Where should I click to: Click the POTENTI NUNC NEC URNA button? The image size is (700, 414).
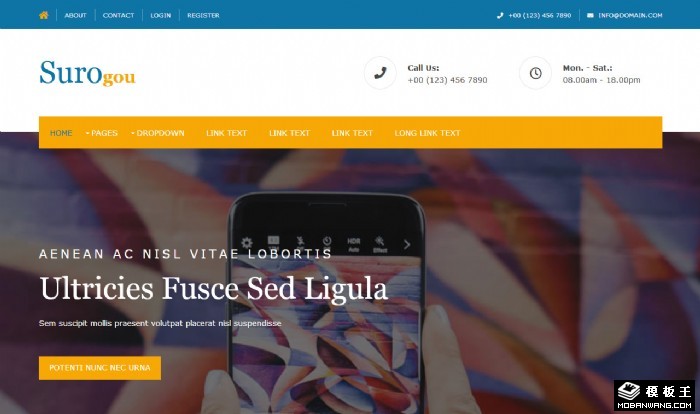tap(100, 368)
